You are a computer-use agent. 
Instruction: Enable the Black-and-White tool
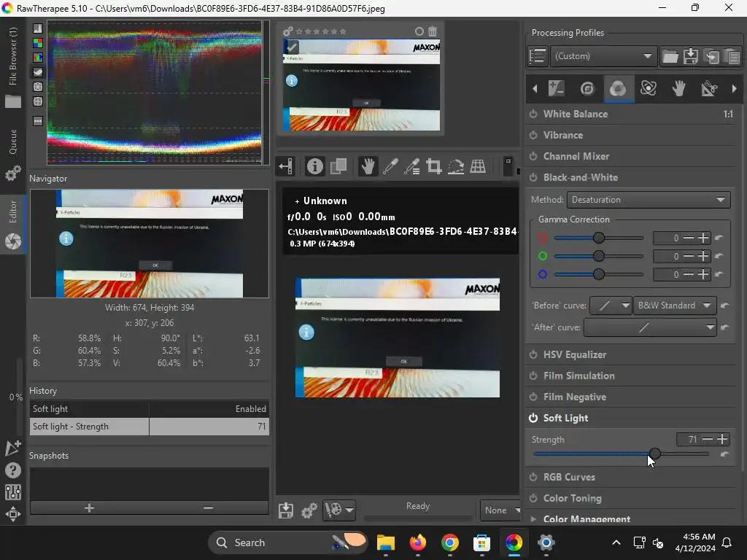point(533,177)
